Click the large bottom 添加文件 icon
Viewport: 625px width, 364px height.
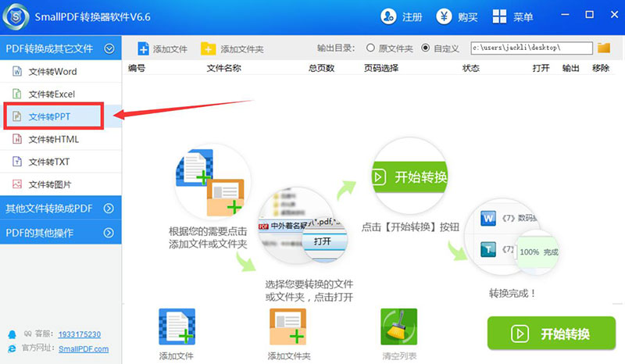pyautogui.click(x=177, y=327)
